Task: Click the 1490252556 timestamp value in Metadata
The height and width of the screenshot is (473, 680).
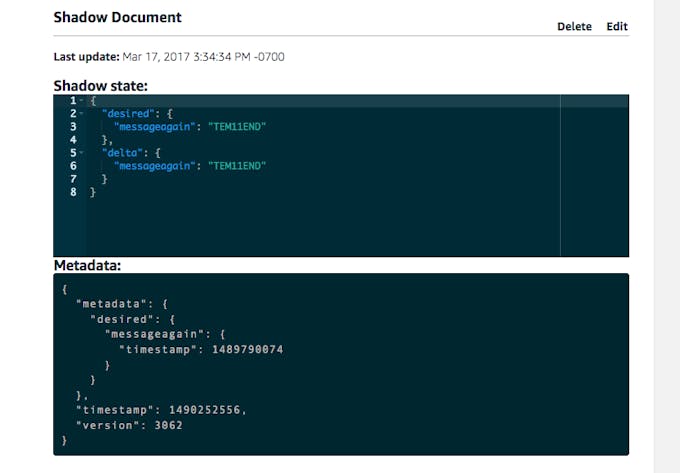Action: [204, 410]
